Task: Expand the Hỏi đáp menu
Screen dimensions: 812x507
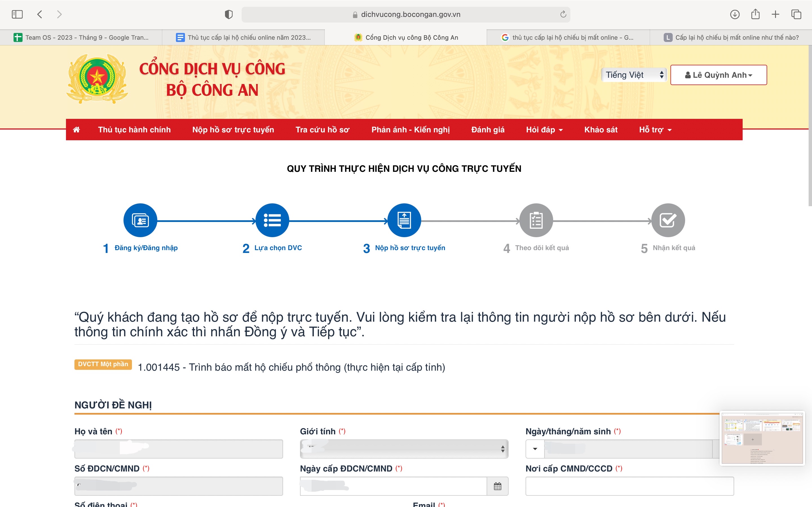Action: 544,130
